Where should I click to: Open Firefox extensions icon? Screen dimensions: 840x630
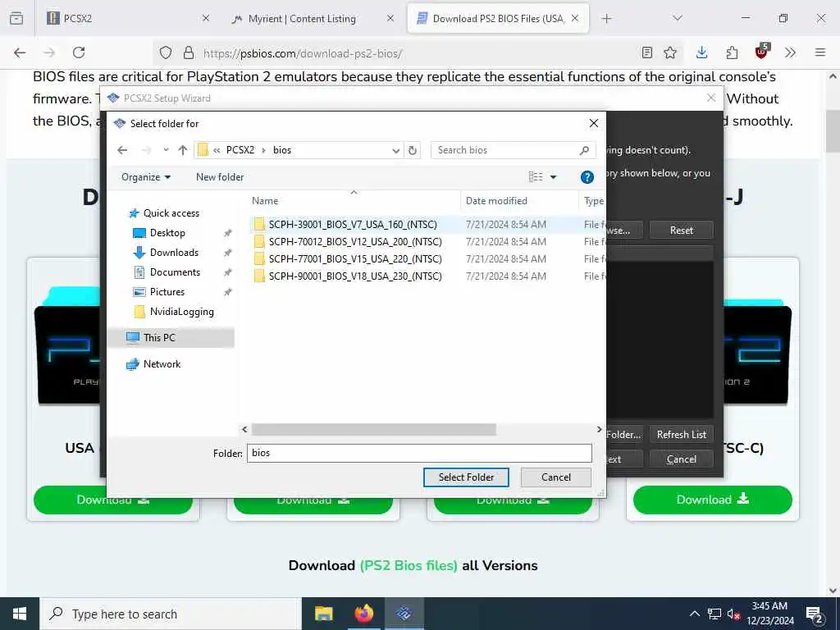(x=732, y=52)
